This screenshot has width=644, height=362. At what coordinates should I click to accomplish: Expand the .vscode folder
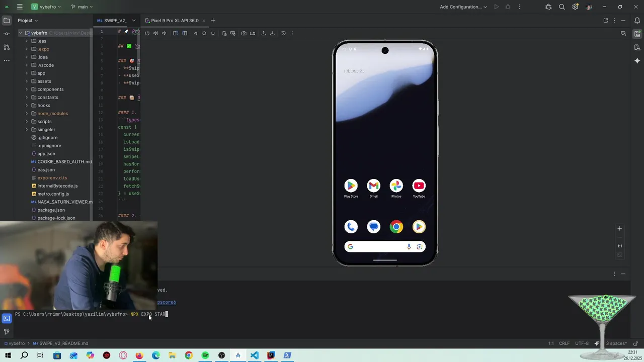coord(27,65)
